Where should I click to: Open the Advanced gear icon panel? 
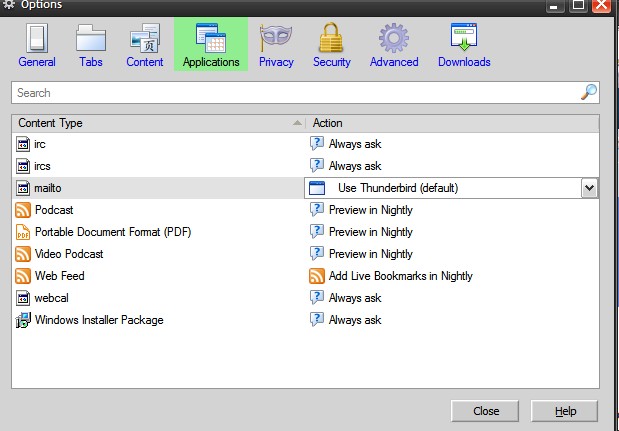pyautogui.click(x=394, y=40)
